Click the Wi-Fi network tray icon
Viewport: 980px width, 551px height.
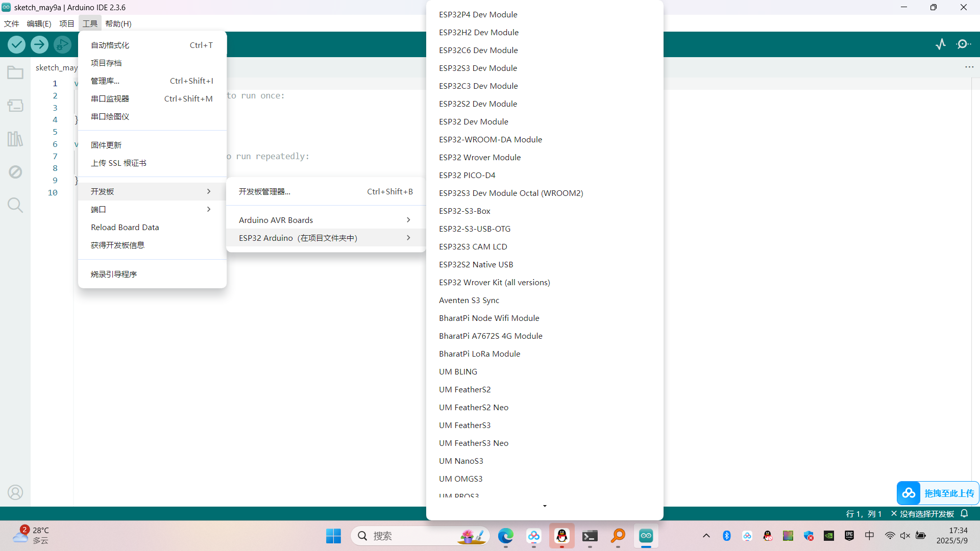point(890,536)
